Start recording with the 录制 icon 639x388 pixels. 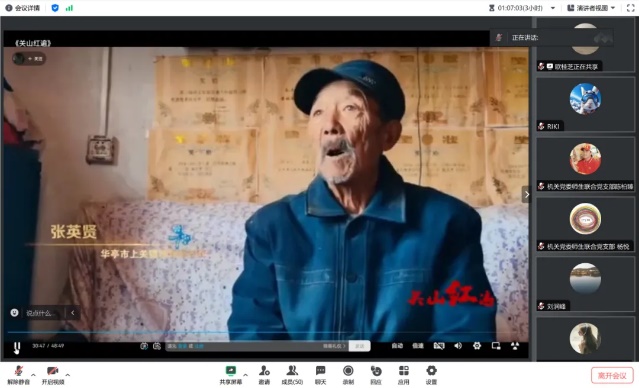(x=348, y=375)
